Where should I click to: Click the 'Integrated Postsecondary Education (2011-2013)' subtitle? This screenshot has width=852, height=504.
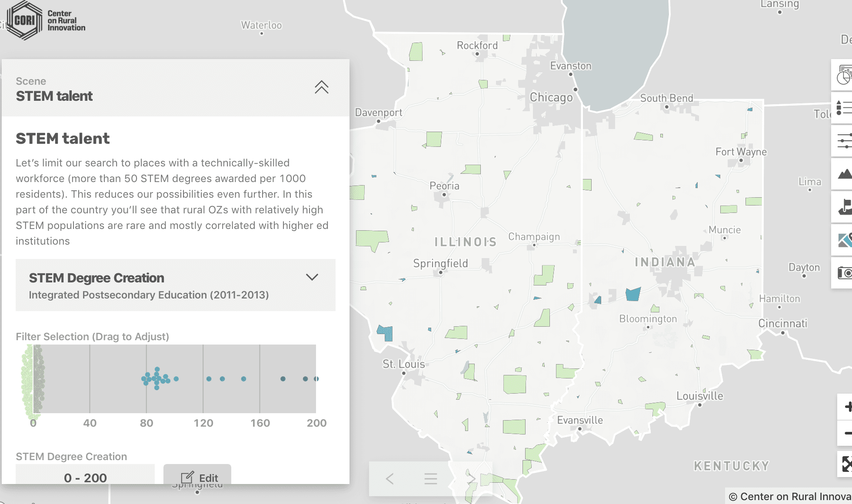[x=149, y=295]
